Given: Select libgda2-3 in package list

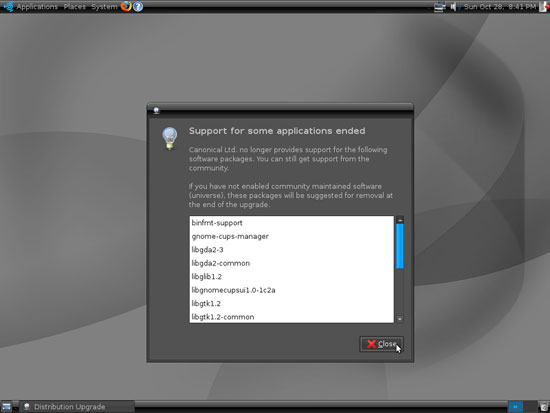Looking at the screenshot, I should (x=291, y=250).
